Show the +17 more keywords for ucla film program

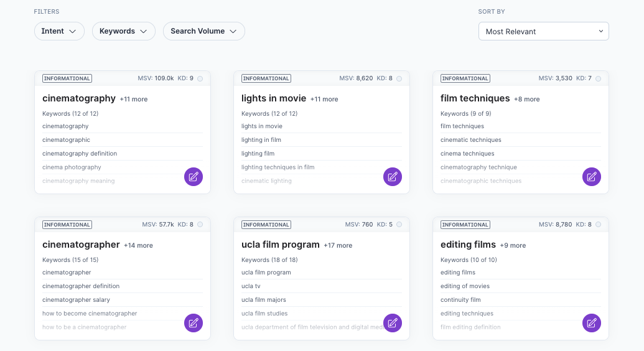(338, 246)
